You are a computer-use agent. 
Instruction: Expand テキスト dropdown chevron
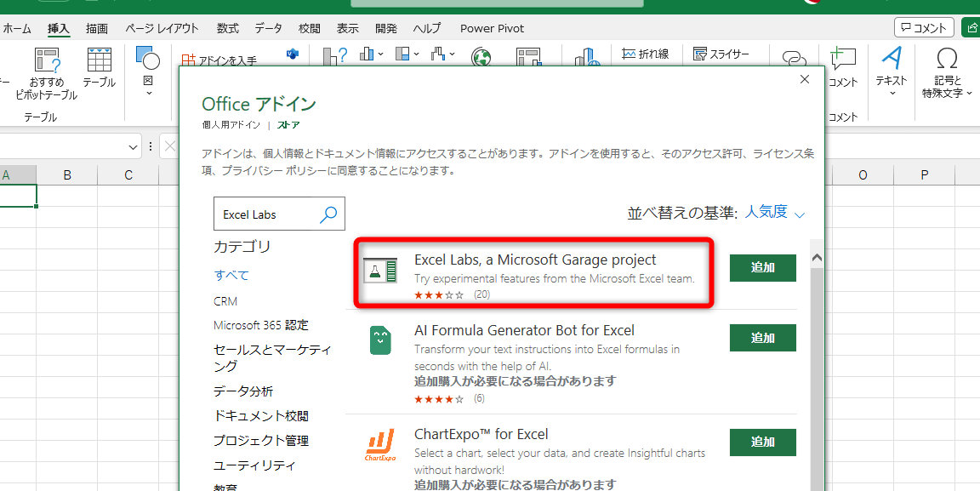pos(892,94)
